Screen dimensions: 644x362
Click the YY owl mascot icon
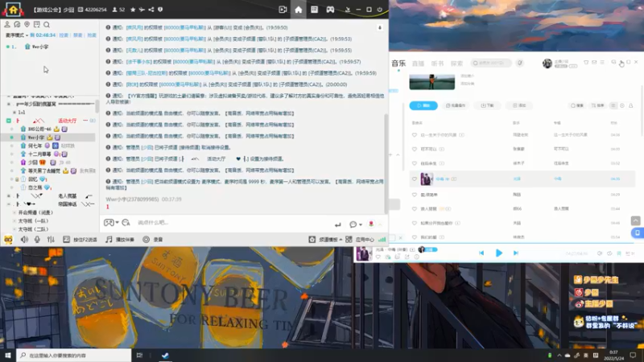[x=8, y=239]
